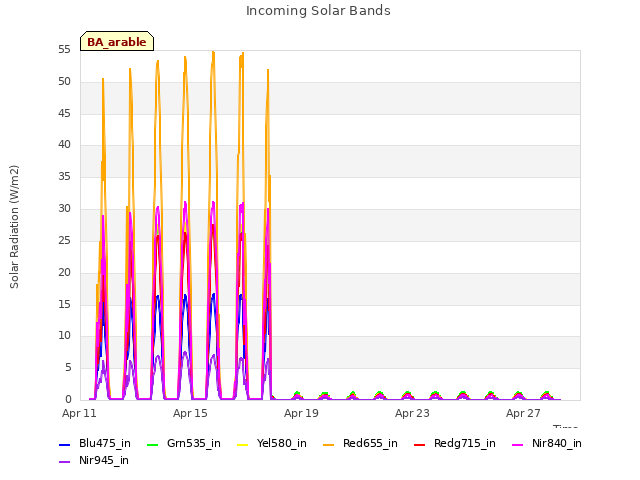Toggle the Red655_in legend entry
Viewport: 640px width, 480px height.
(360, 443)
